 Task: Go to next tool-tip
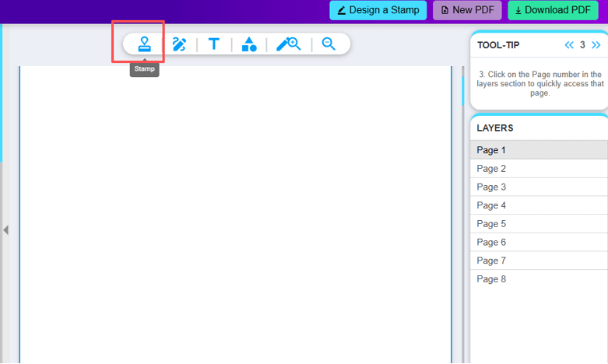pyautogui.click(x=596, y=45)
